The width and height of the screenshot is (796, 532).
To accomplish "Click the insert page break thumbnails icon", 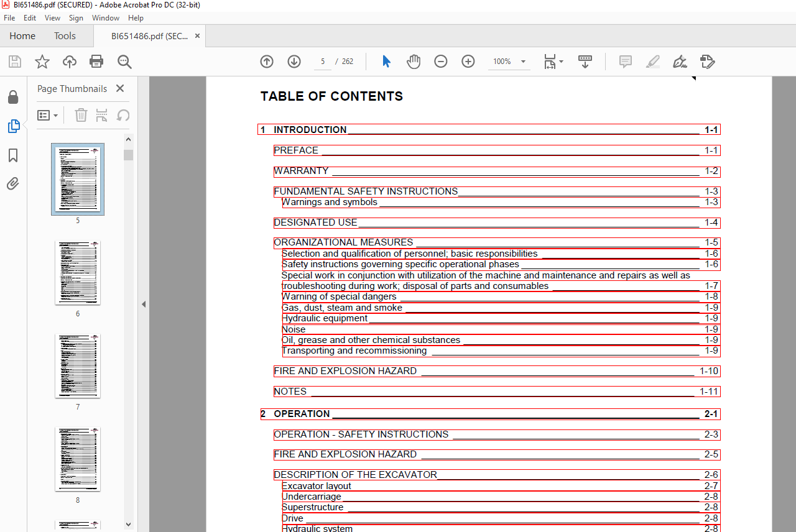I will [102, 115].
